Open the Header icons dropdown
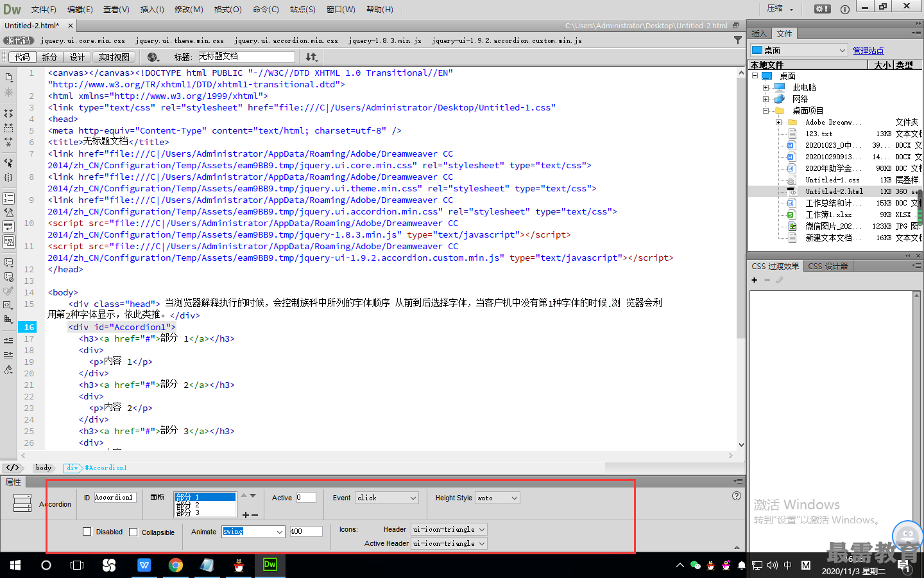 point(449,529)
